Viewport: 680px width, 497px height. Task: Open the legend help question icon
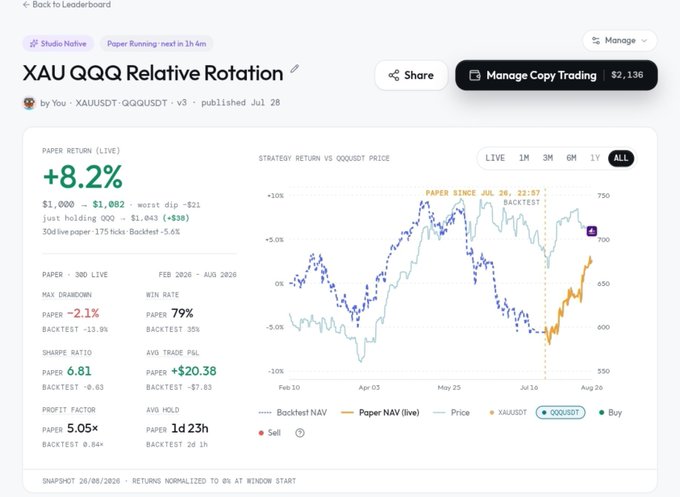point(300,433)
